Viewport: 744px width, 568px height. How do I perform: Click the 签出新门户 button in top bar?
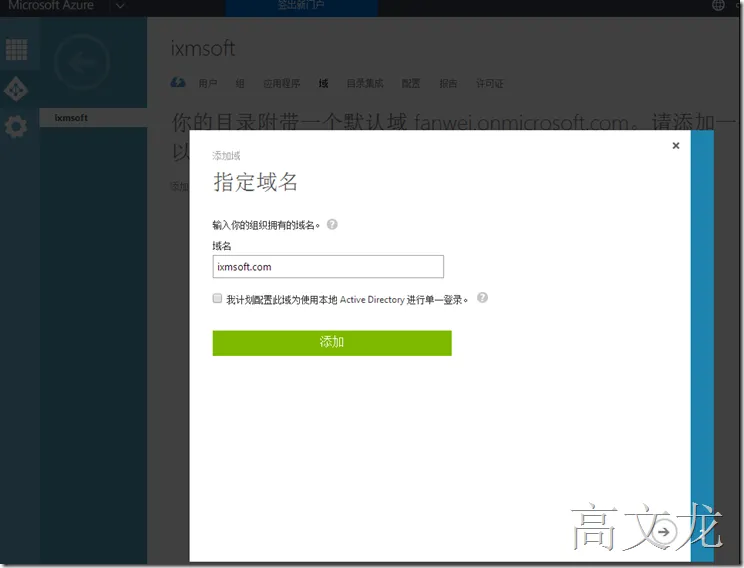[301, 6]
